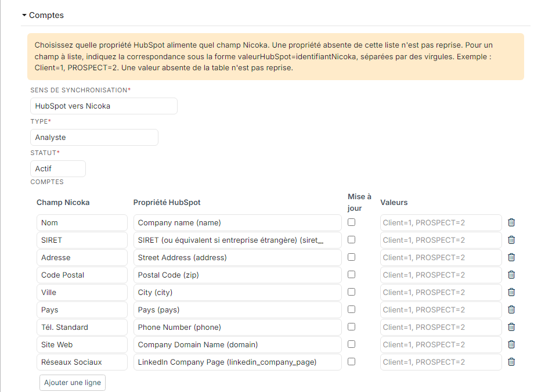Screen dimensions: 534x392
Task: Check Mise à jour for Adresse
Action: (352, 257)
